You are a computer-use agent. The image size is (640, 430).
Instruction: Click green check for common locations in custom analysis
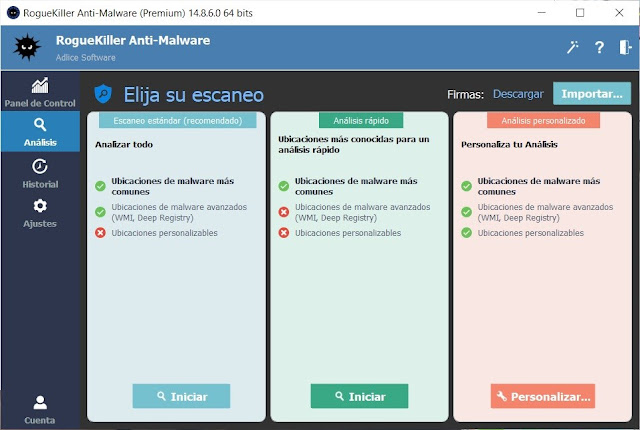(x=467, y=186)
